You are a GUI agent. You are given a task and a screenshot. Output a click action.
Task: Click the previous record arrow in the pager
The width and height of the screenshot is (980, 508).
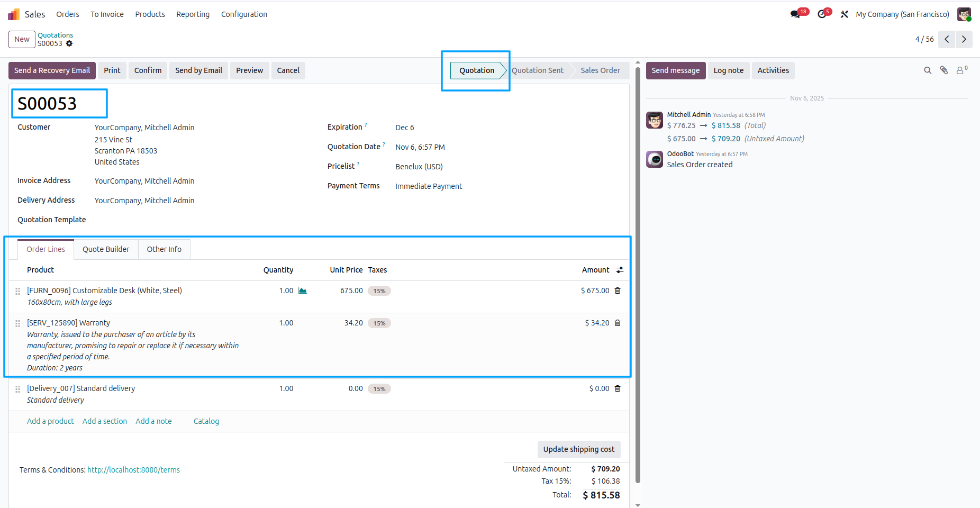946,39
